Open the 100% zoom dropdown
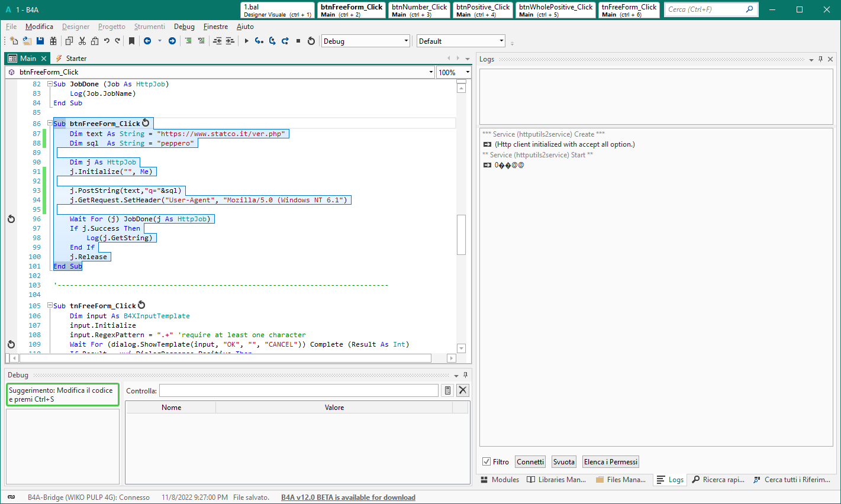This screenshot has width=841, height=504. point(467,72)
